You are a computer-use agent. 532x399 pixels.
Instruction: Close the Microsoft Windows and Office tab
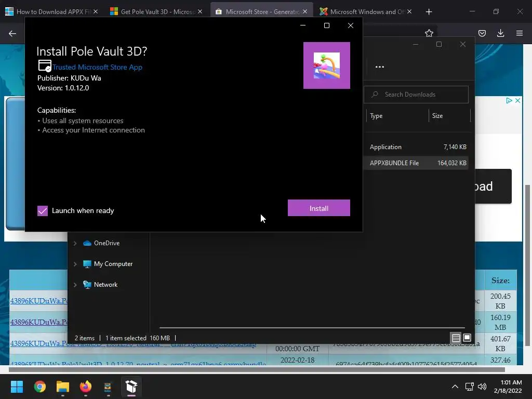(x=409, y=11)
